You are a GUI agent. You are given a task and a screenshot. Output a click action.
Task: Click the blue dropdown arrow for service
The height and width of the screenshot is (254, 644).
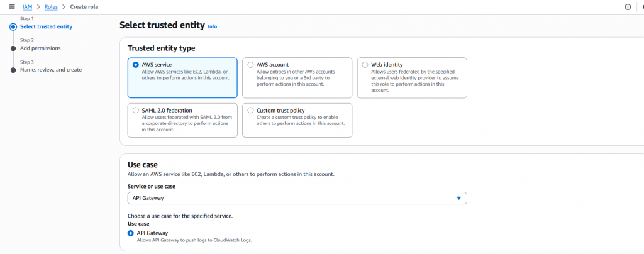[x=459, y=198]
